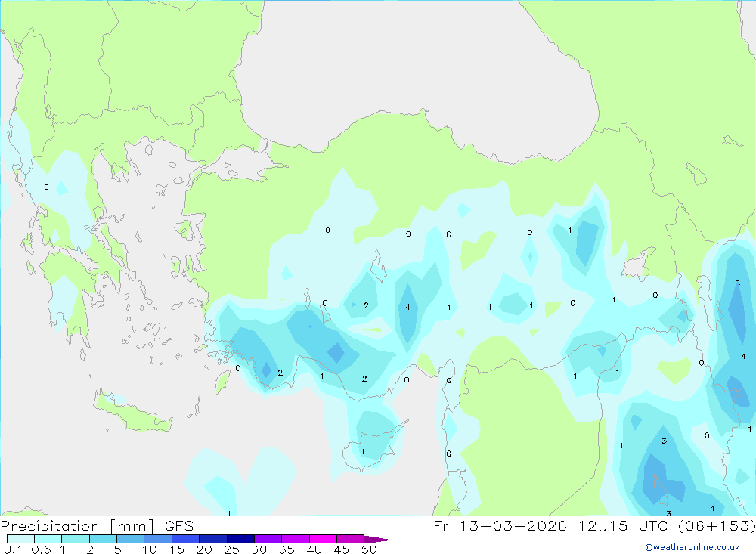Click the 15–20 mm blue legend box
This screenshot has height=554, width=756.
tap(185, 539)
